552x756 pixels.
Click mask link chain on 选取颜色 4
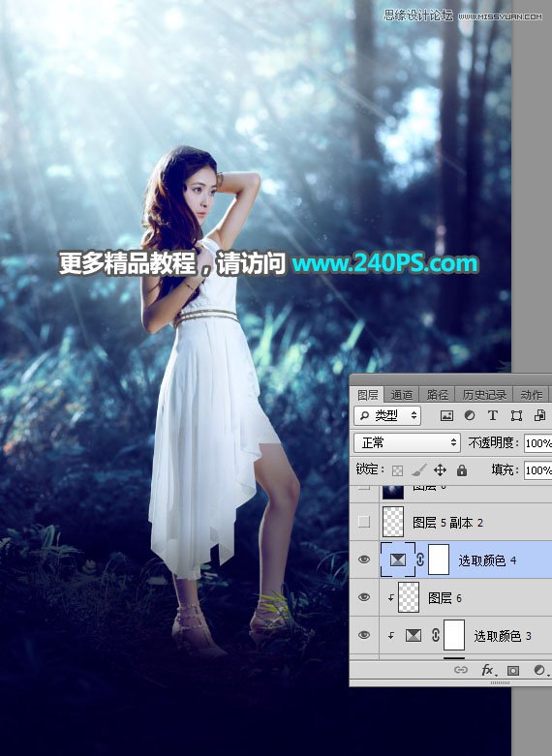coord(420,559)
